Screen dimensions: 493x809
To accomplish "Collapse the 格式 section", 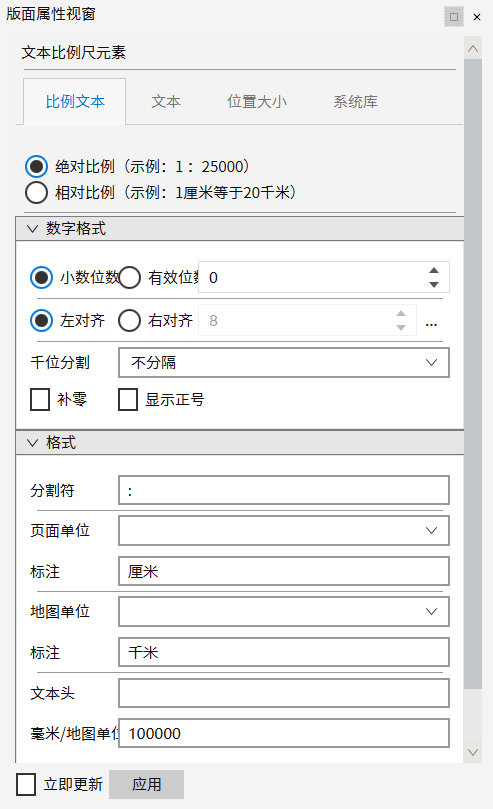I will click(x=32, y=443).
